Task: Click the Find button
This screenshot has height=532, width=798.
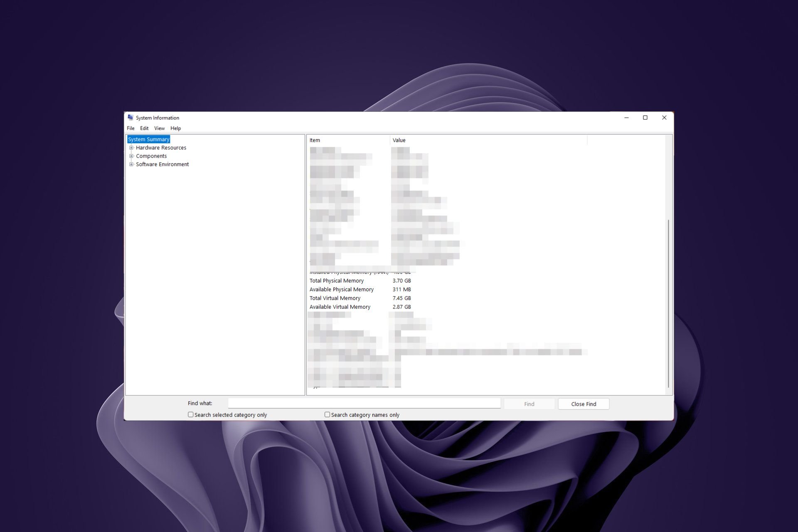Action: tap(530, 404)
